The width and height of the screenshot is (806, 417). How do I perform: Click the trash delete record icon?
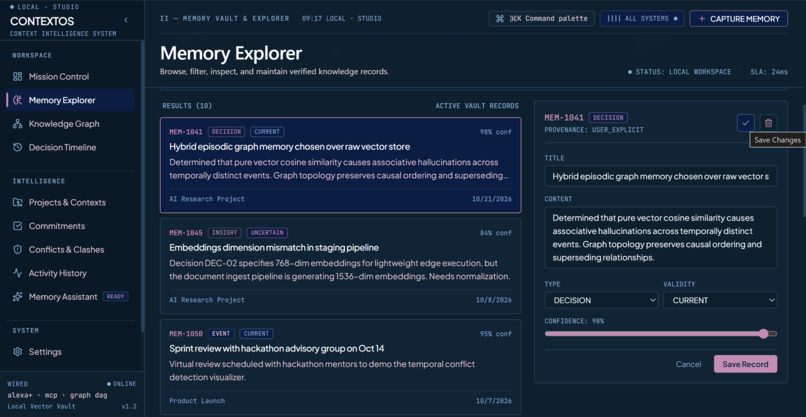[x=768, y=123]
